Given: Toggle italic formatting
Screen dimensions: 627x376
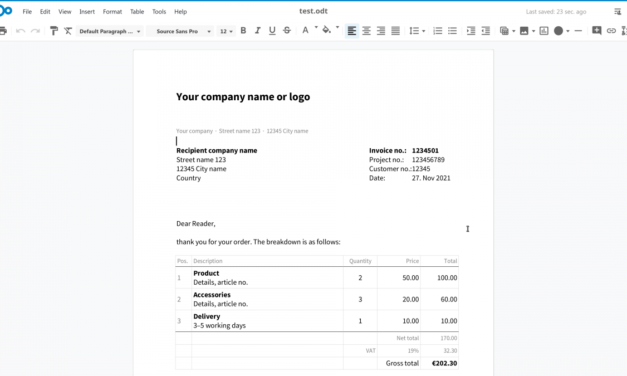Looking at the screenshot, I should [258, 30].
